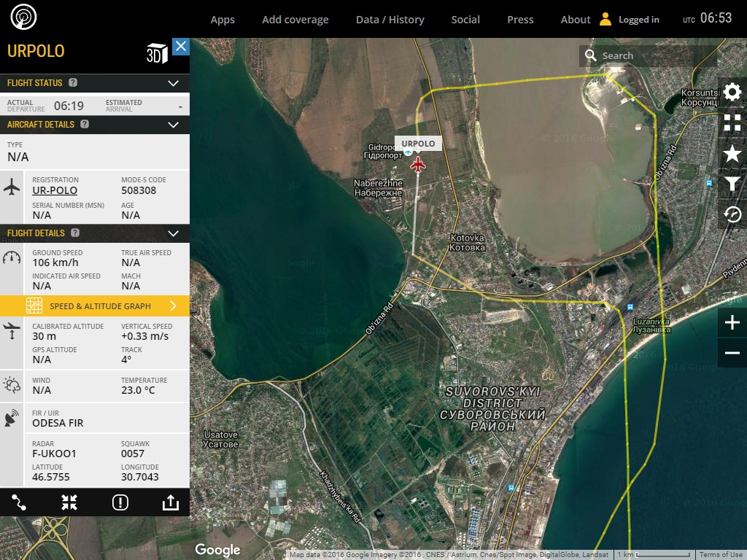Open the playback history clock icon
The width and height of the screenshot is (747, 560).
pos(732,214)
